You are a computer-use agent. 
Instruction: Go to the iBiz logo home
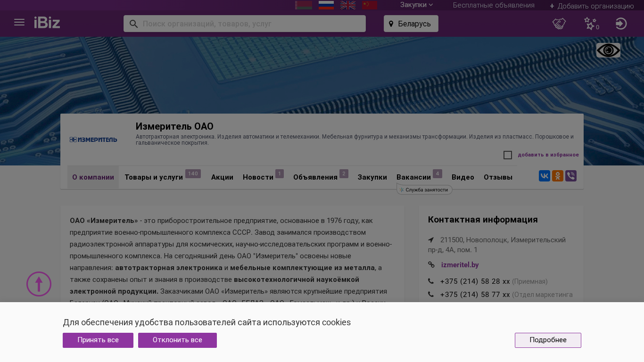click(47, 23)
